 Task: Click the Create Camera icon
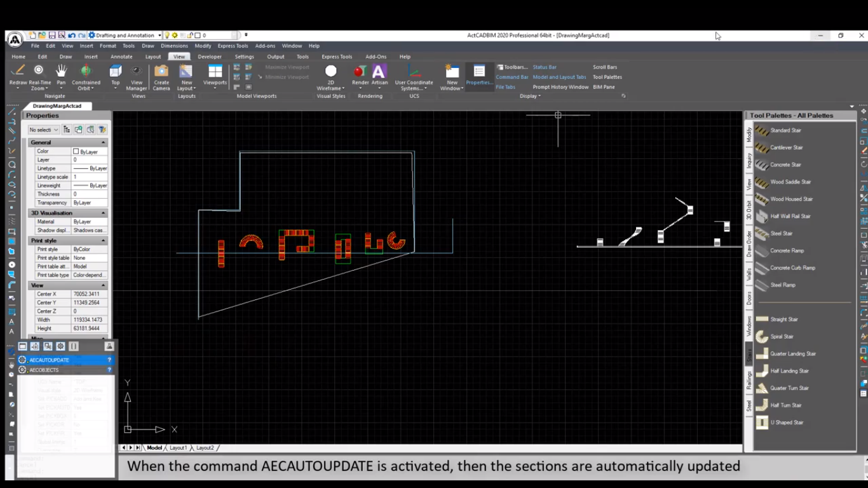click(x=161, y=70)
